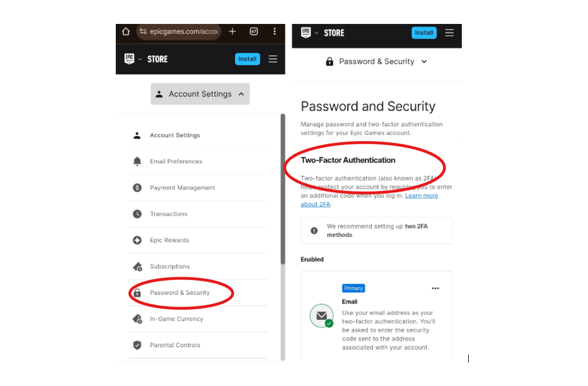Viewport: 588px width, 386px height.
Task: Click the Install button in left header
Action: pos(248,59)
